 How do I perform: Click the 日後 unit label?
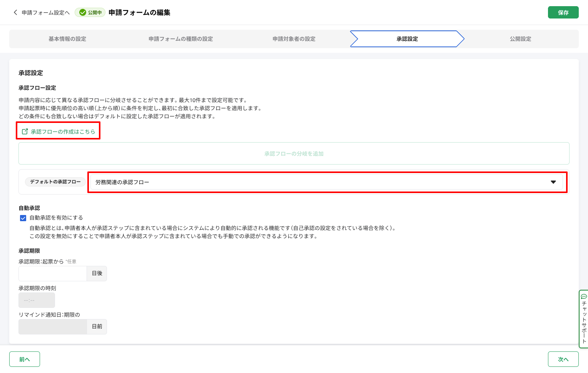point(97,274)
